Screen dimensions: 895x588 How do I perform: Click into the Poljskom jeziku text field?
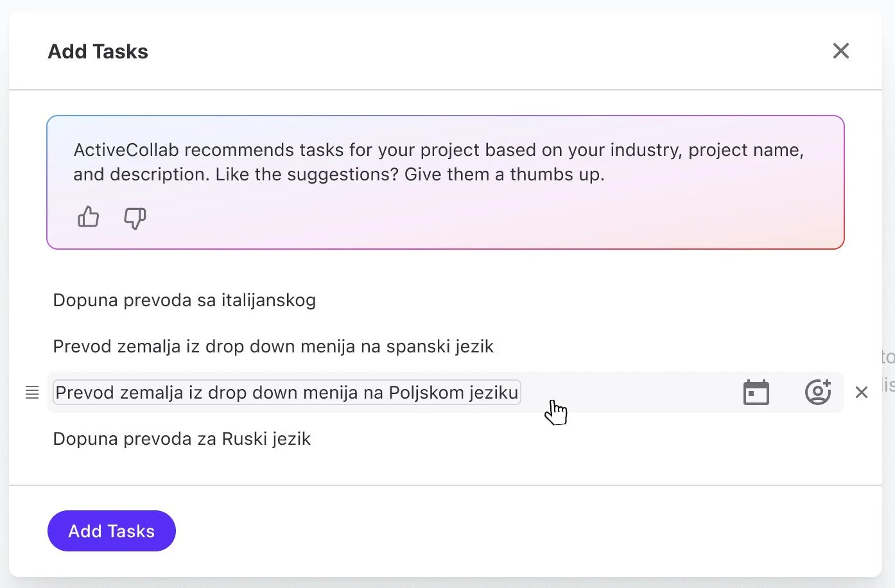(286, 392)
